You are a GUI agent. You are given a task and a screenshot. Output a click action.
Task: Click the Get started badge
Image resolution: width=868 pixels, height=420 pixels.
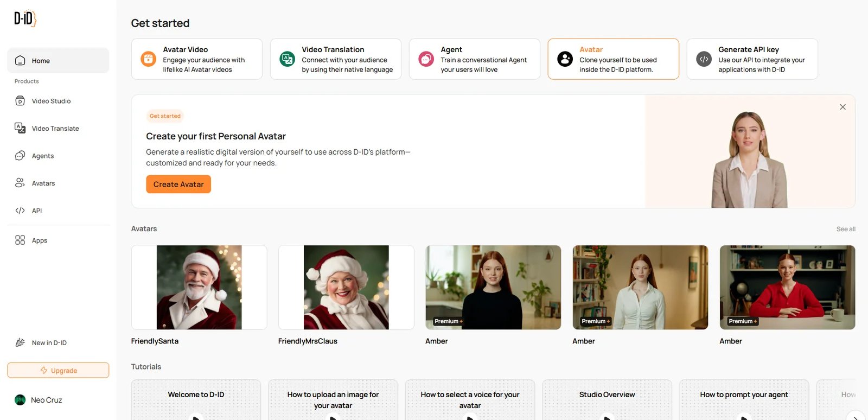pos(165,116)
